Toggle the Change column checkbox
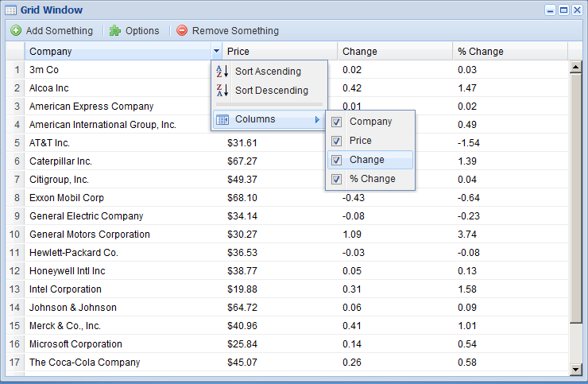 point(337,161)
